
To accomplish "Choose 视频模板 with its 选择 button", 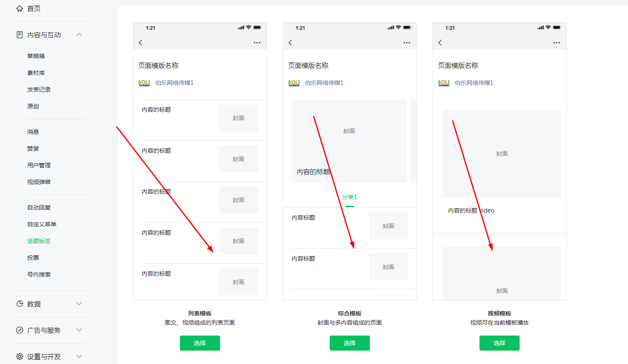I will coord(500,343).
